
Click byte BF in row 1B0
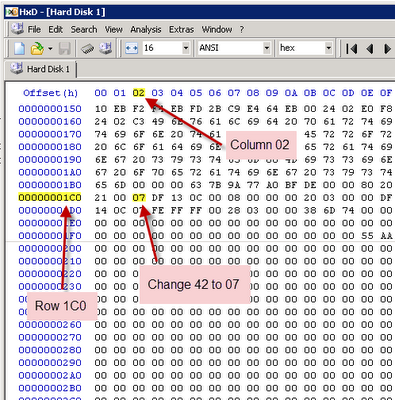(x=291, y=185)
